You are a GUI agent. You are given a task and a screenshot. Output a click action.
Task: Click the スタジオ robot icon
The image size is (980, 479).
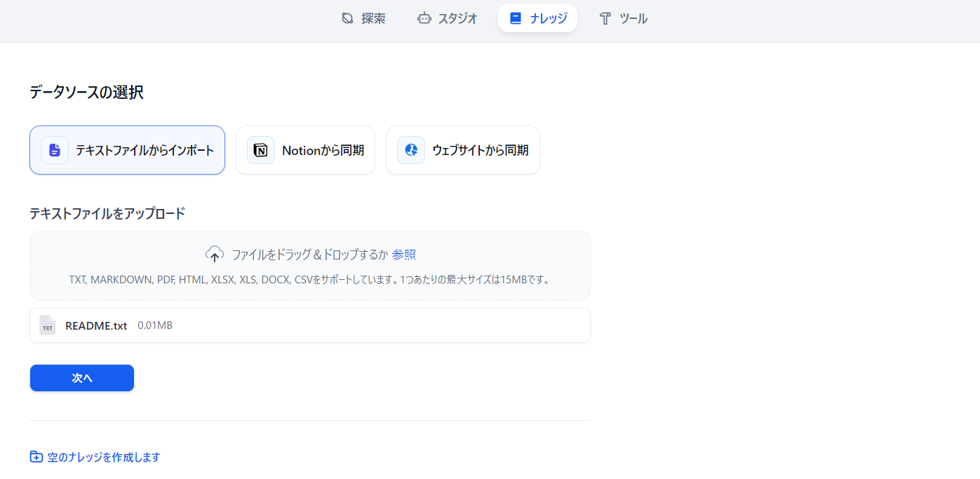[424, 18]
